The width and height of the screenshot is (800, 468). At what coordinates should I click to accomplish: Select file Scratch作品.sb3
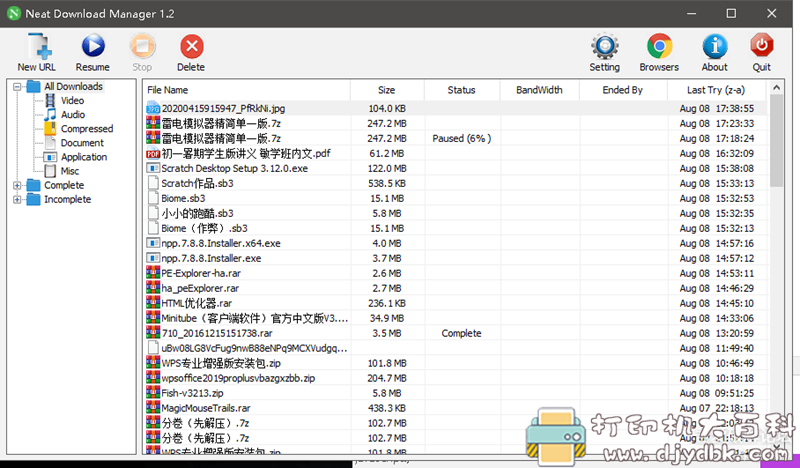(x=197, y=183)
